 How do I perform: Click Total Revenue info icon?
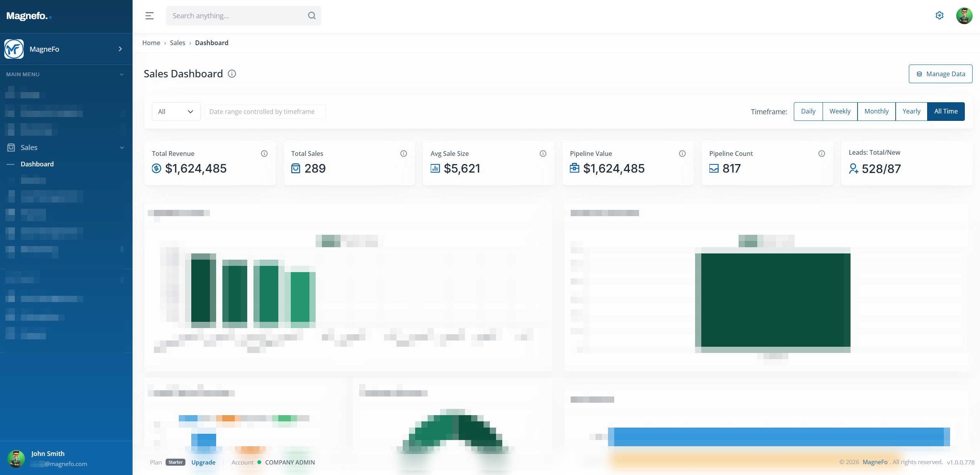(x=264, y=154)
